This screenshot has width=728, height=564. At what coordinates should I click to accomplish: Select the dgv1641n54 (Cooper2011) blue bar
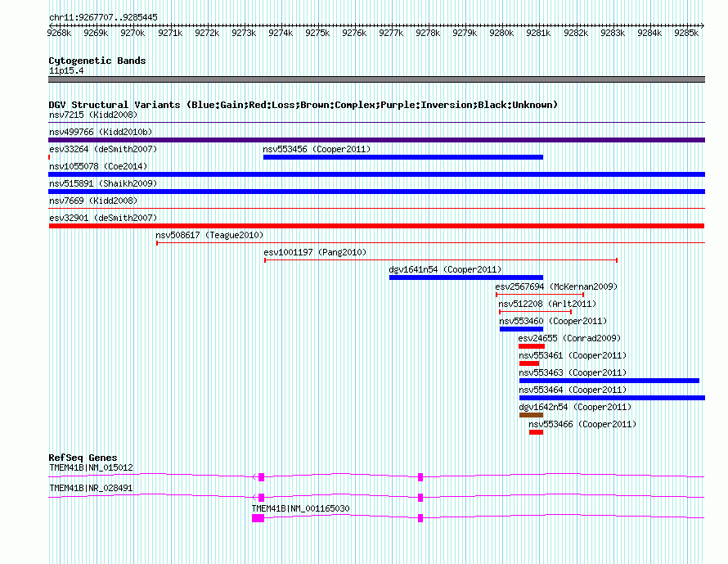(x=466, y=277)
